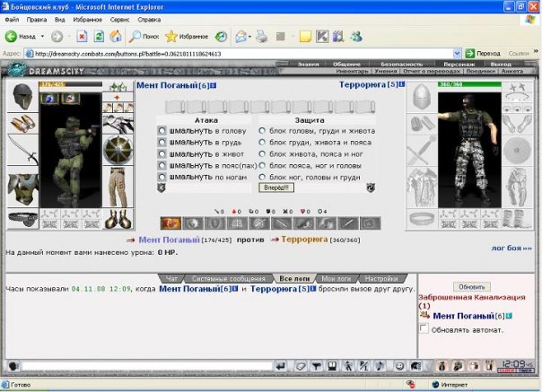This screenshot has width=542, height=392.
Task: Open the Настройки tab
Action: pos(381,279)
